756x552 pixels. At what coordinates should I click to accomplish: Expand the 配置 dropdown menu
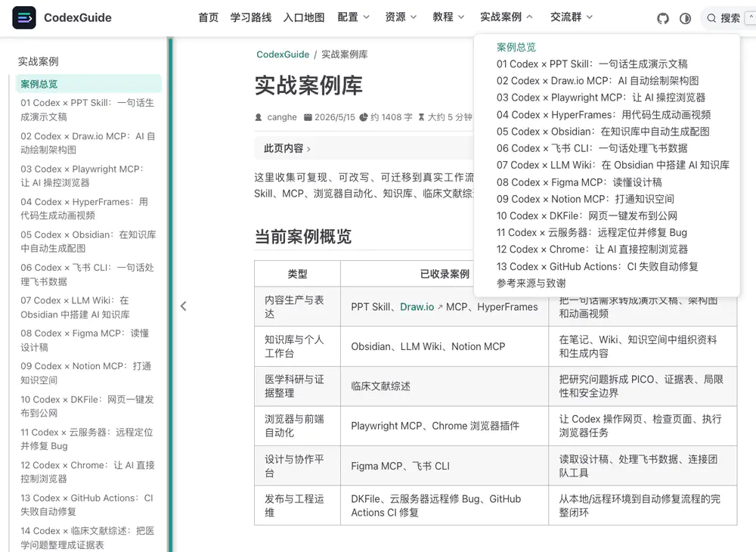pyautogui.click(x=353, y=17)
